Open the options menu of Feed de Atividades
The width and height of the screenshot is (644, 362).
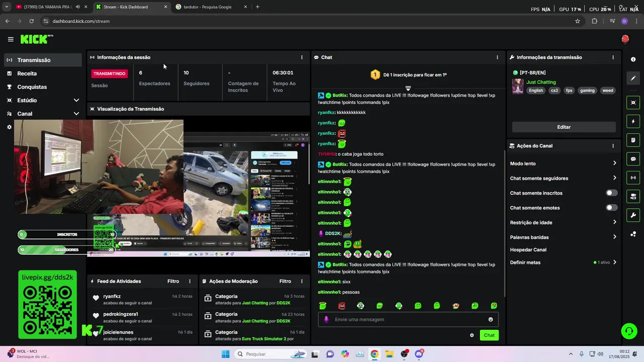click(190, 282)
